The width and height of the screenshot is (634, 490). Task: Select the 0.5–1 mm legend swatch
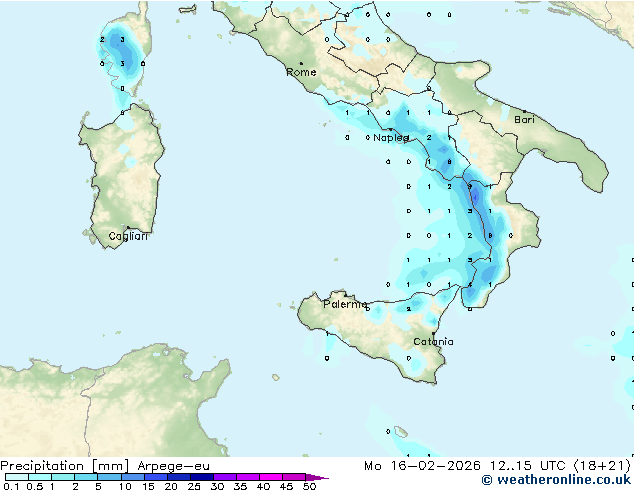point(40,477)
